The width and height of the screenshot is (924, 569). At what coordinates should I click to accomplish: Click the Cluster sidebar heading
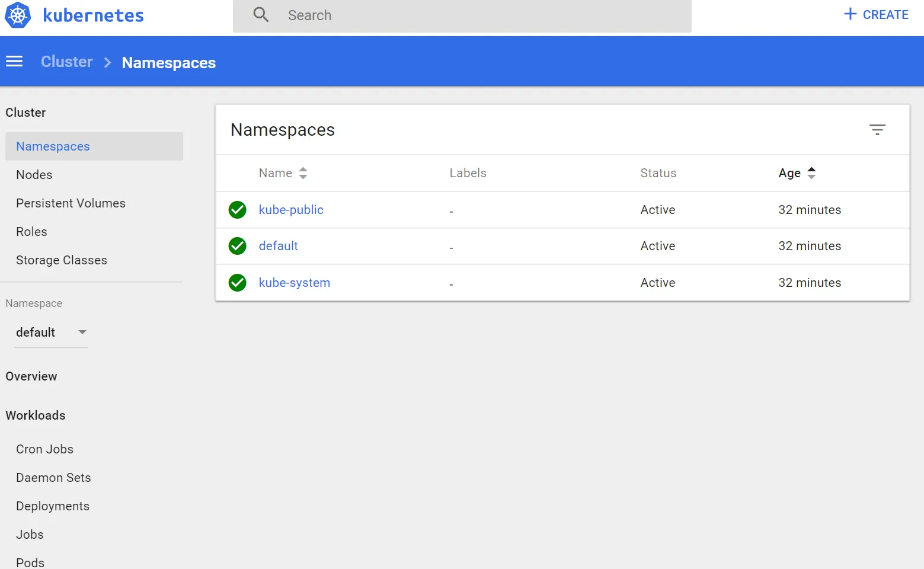pos(25,113)
